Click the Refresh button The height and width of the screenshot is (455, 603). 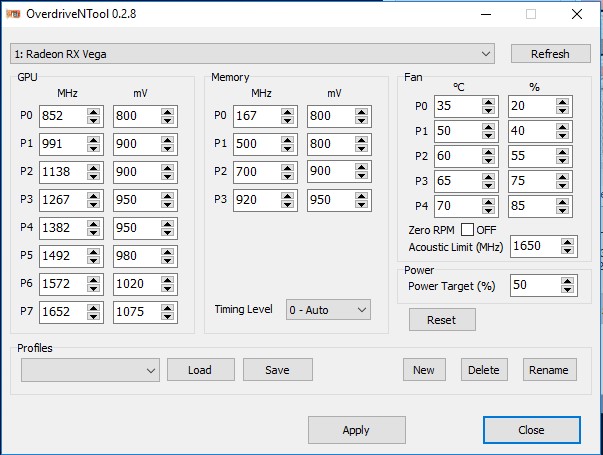pos(550,54)
